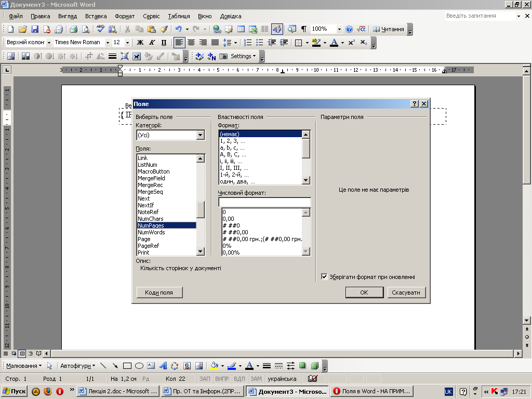Image resolution: width=532 pixels, height=399 pixels.
Task: Click the Justify alignment icon
Action: pyautogui.click(x=215, y=43)
